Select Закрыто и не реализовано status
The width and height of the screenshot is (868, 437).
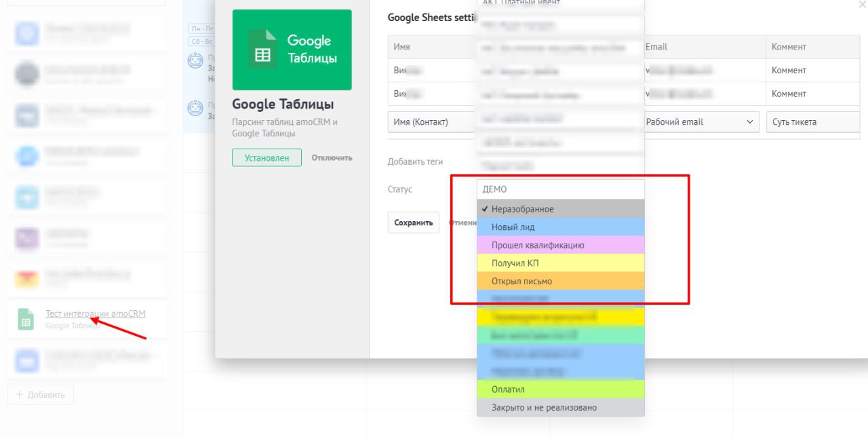[560, 407]
